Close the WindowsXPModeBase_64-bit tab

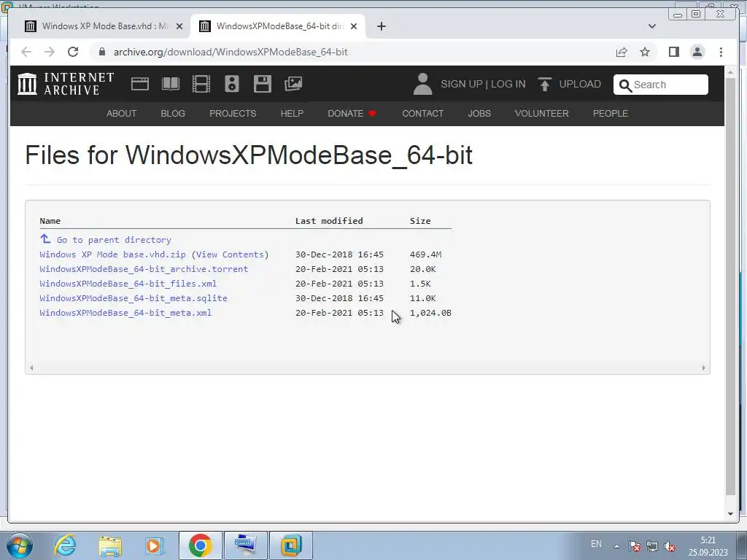point(354,26)
